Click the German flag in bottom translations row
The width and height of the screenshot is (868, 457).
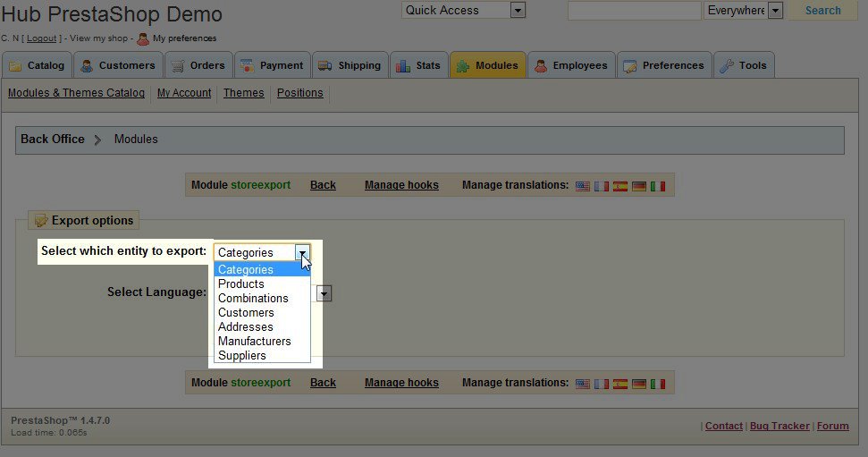click(x=639, y=384)
